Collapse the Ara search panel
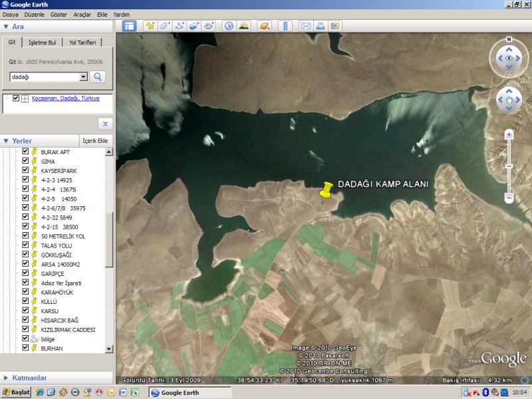This screenshot has height=399, width=532. pos(6,27)
